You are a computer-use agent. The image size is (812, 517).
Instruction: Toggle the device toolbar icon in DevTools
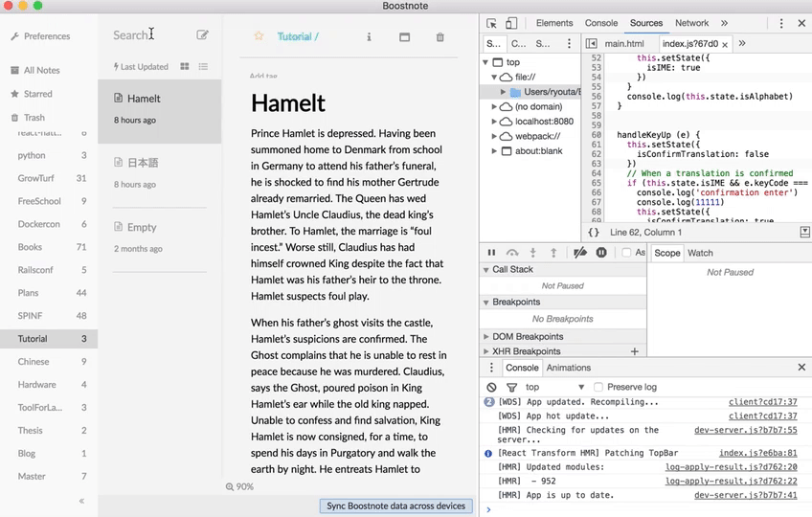(x=511, y=23)
